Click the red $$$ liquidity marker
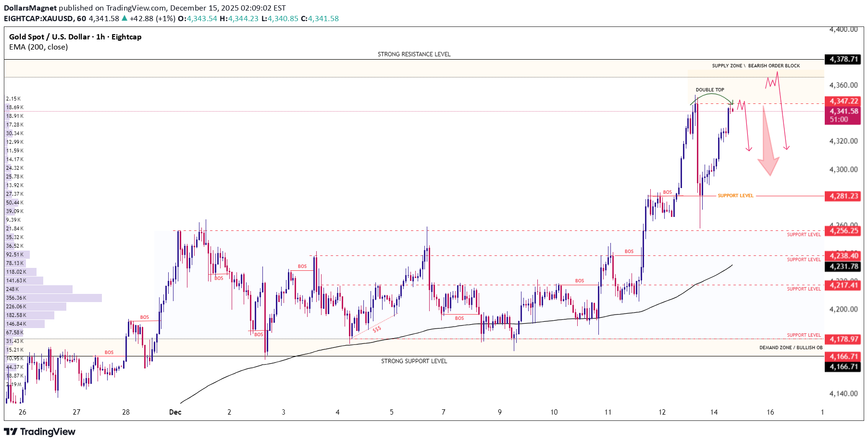Image resolution: width=868 pixels, height=443 pixels. [377, 329]
